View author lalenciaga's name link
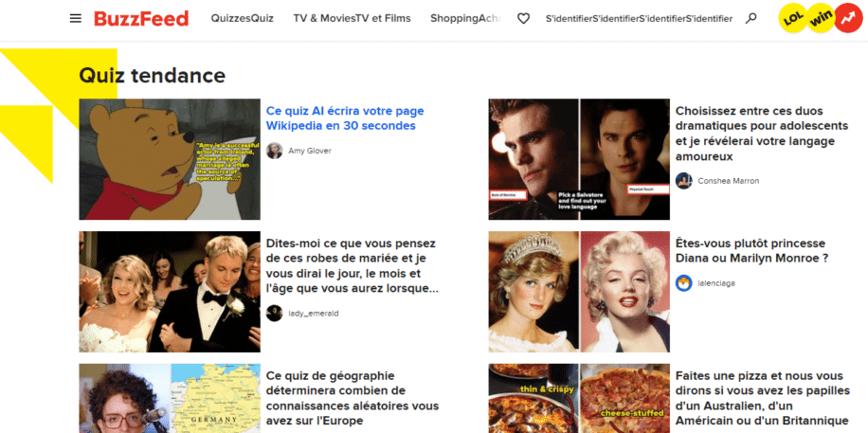Image resolution: width=868 pixels, height=433 pixels. tap(716, 283)
